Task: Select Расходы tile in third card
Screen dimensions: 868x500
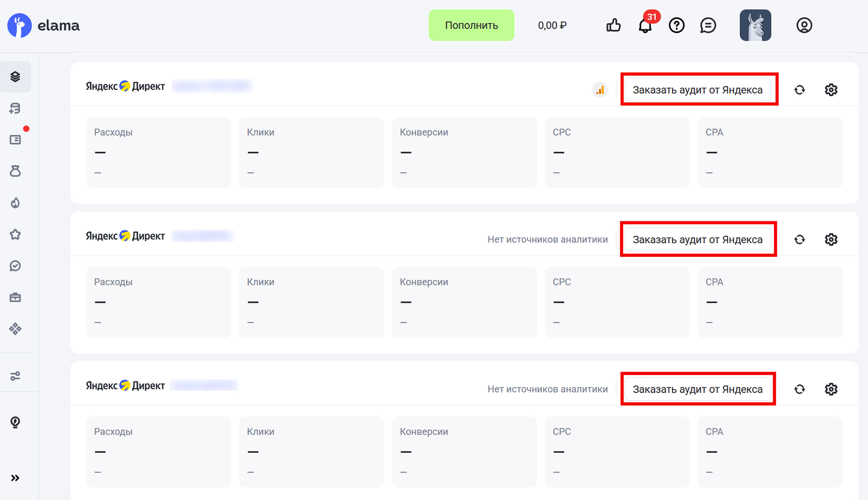Action: [x=159, y=452]
